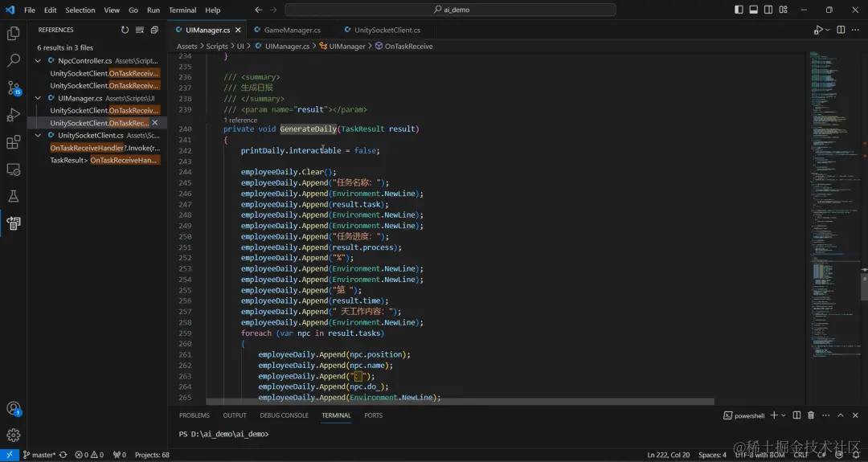Refresh the references results
The image size is (868, 462).
pyautogui.click(x=125, y=30)
